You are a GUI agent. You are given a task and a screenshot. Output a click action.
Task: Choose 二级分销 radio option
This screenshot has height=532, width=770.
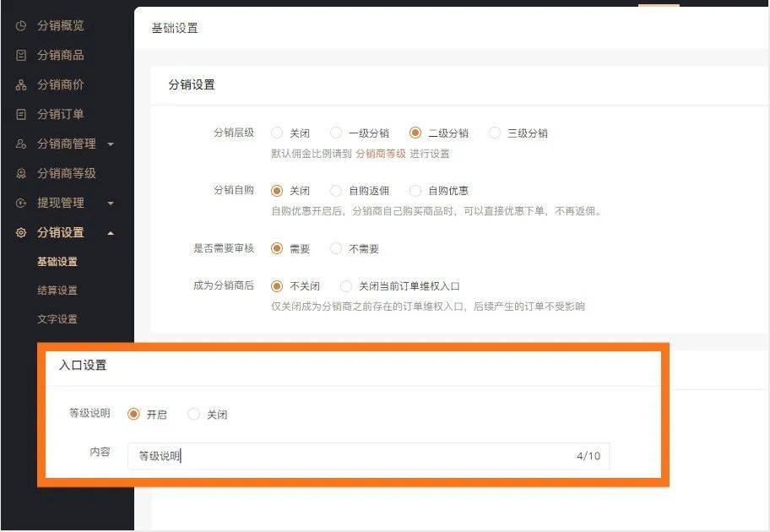[415, 133]
